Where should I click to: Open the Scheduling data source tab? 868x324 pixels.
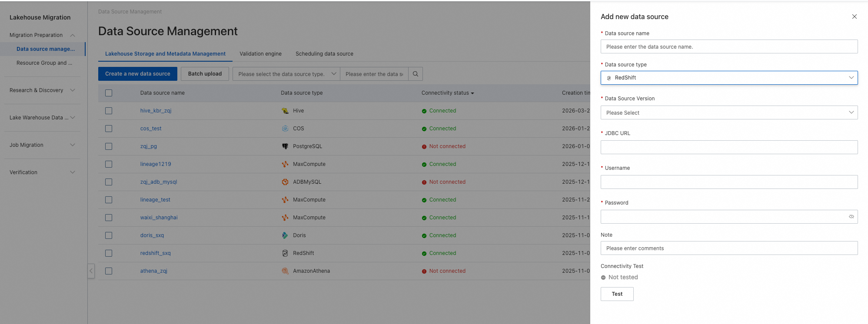[x=324, y=54]
